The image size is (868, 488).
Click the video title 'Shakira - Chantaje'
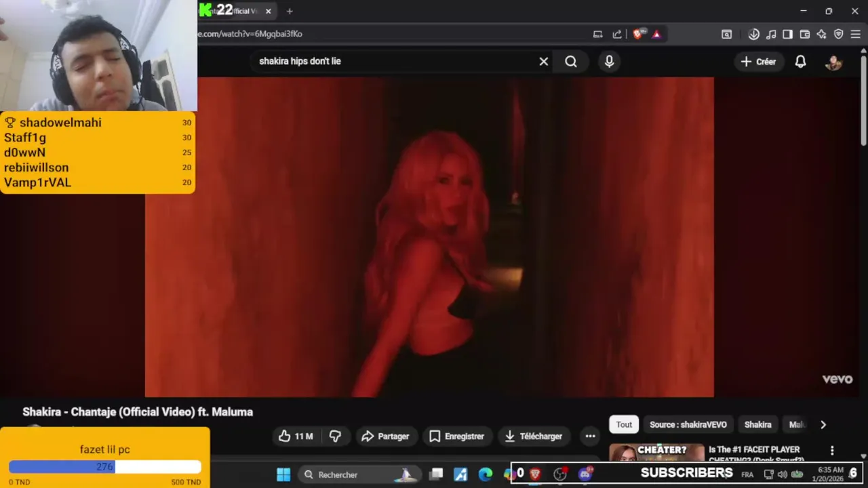click(x=138, y=412)
